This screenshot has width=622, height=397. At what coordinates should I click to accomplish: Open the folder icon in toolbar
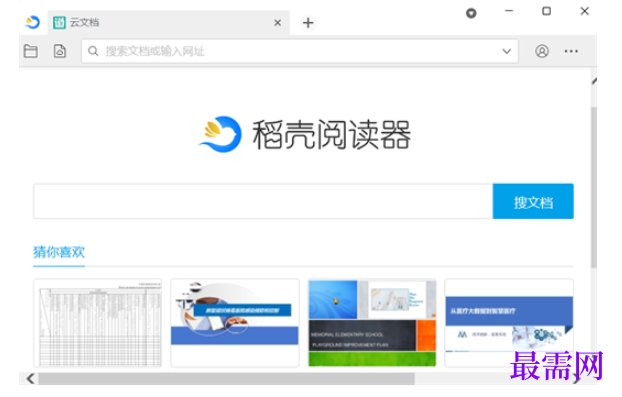point(31,51)
